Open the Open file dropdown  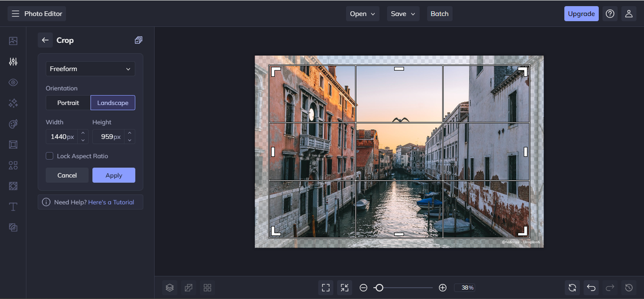coord(362,14)
